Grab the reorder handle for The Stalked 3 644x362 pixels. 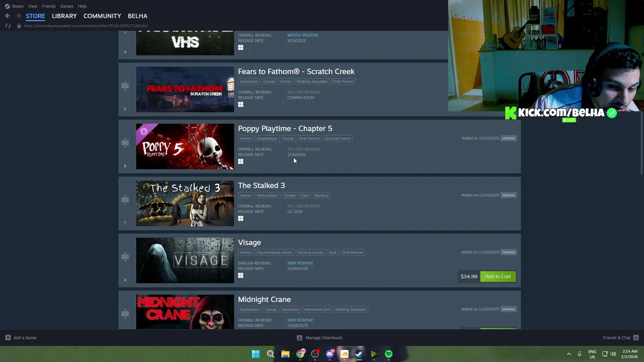125,200
